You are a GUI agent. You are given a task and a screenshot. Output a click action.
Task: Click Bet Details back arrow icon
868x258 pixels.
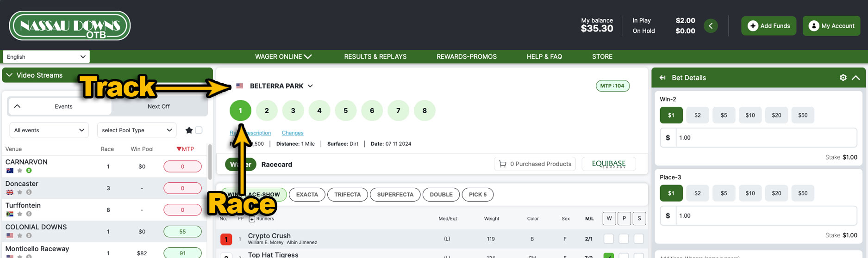tap(662, 78)
